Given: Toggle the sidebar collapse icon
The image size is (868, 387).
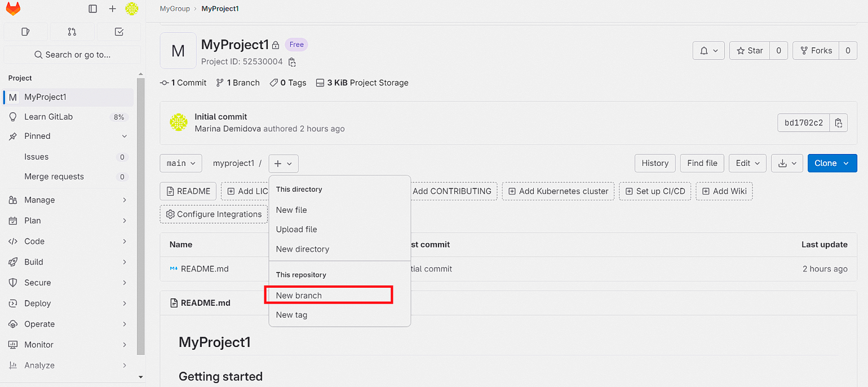Looking at the screenshot, I should [93, 8].
